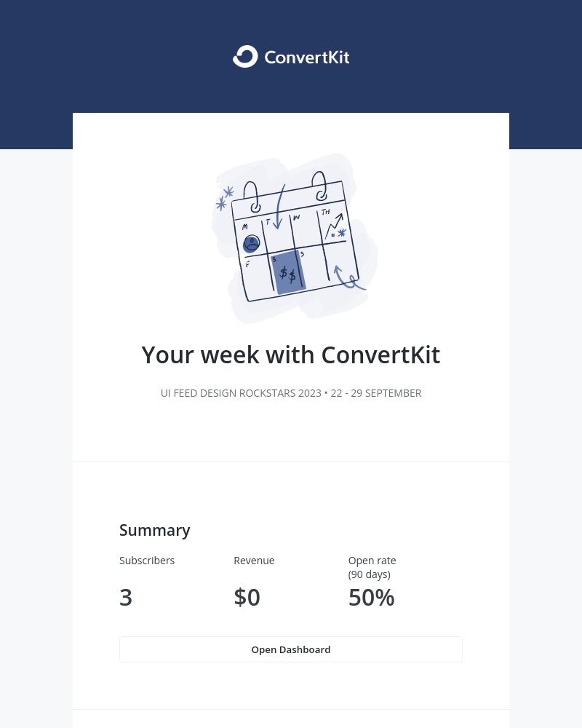
Task: Click the Revenue column label
Action: click(x=254, y=560)
